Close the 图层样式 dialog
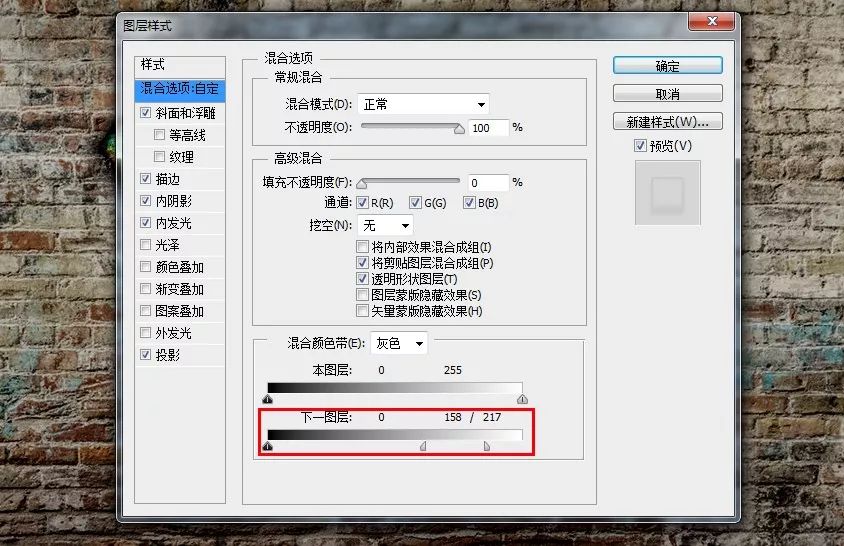Viewport: 844px width, 546px height. 712,21
